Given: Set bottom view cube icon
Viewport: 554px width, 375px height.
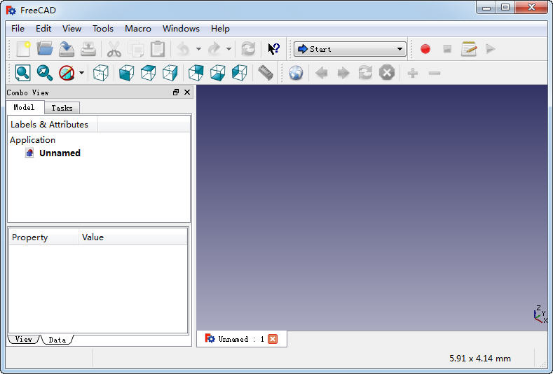Looking at the screenshot, I should (218, 73).
